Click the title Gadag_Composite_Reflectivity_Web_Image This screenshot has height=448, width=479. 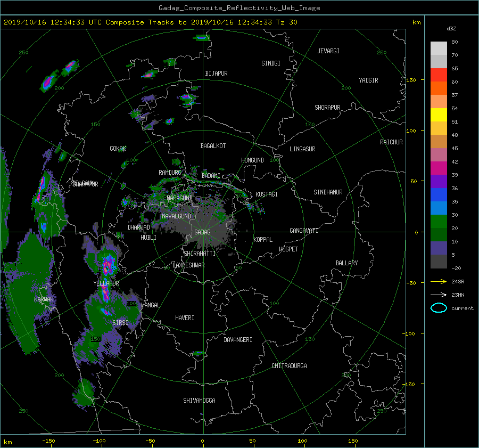tap(239, 8)
